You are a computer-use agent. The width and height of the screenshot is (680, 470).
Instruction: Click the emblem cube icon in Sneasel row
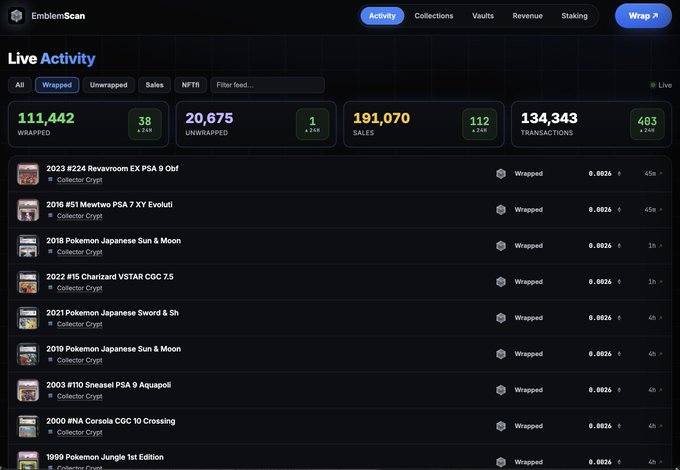[501, 389]
